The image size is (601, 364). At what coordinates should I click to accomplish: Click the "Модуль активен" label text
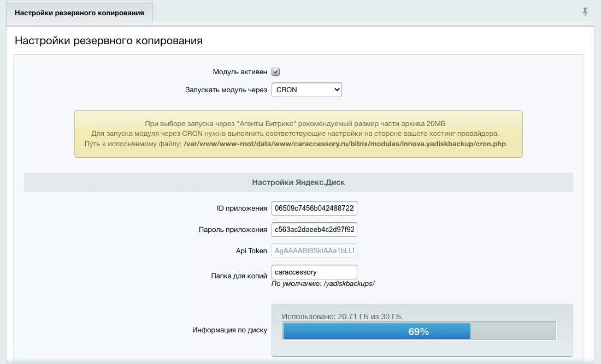[x=240, y=72]
